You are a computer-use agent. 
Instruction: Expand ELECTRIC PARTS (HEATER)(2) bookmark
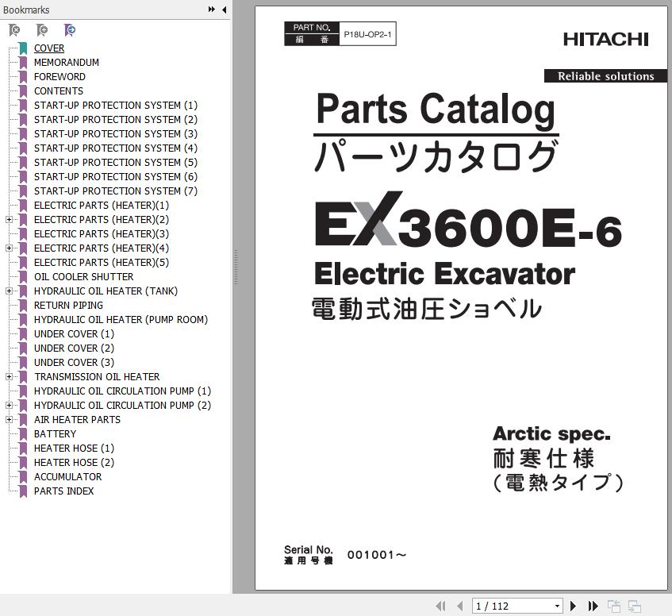tap(9, 219)
